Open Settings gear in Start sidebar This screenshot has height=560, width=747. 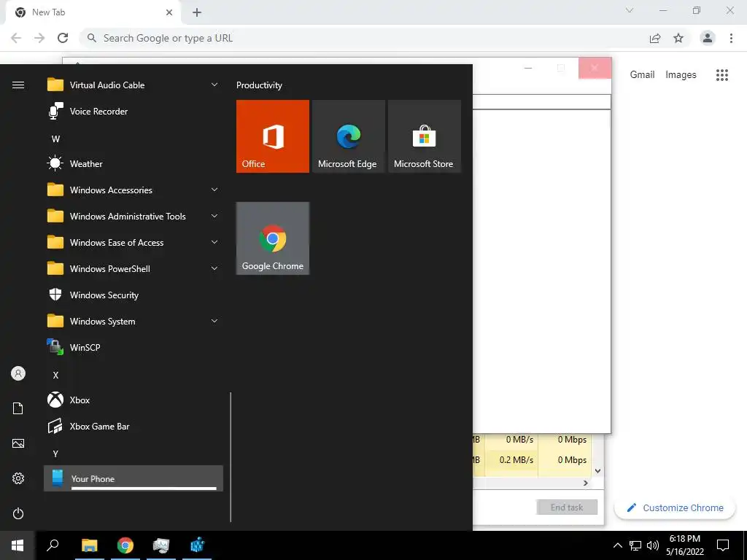coord(18,478)
